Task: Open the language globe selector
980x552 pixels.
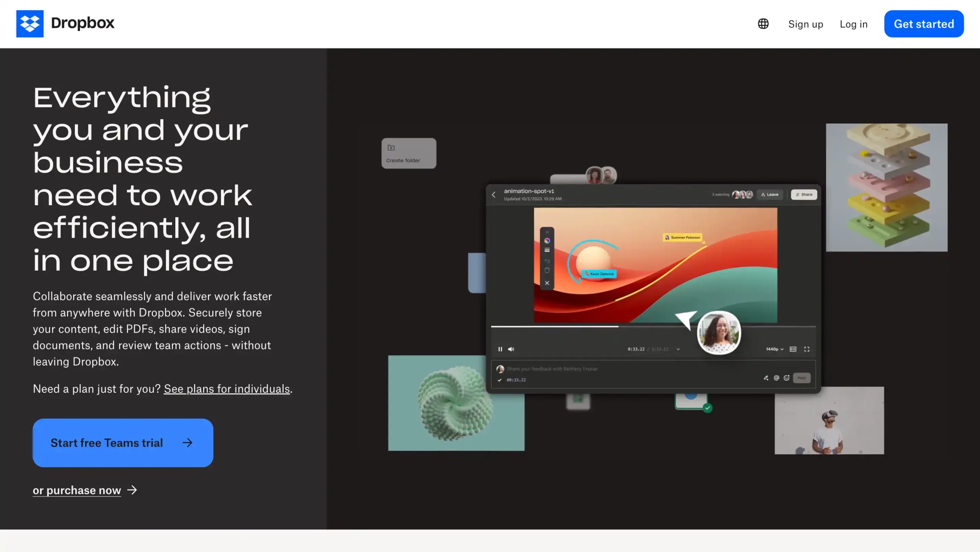Action: [x=763, y=24]
